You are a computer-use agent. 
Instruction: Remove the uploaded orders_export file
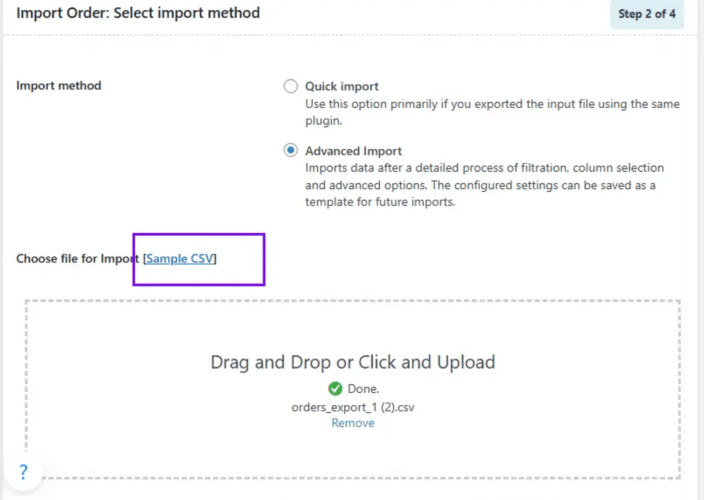coord(353,423)
